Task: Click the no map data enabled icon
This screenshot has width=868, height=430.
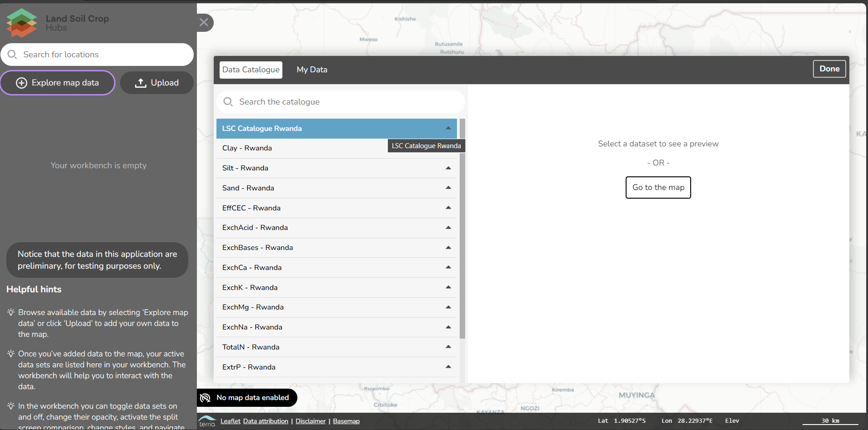Action: click(x=206, y=398)
